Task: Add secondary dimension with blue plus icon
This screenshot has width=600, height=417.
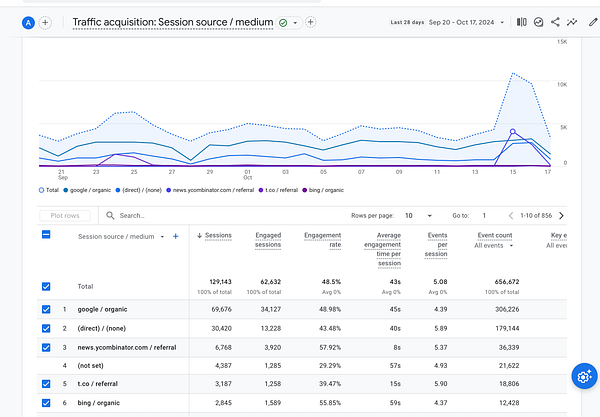Action: tap(176, 236)
